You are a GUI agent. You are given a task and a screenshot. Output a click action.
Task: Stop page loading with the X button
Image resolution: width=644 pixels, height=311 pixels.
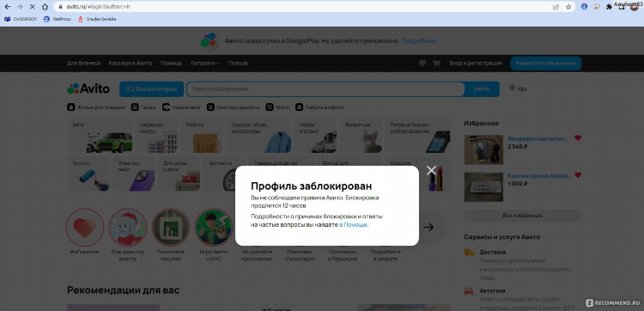[32, 7]
